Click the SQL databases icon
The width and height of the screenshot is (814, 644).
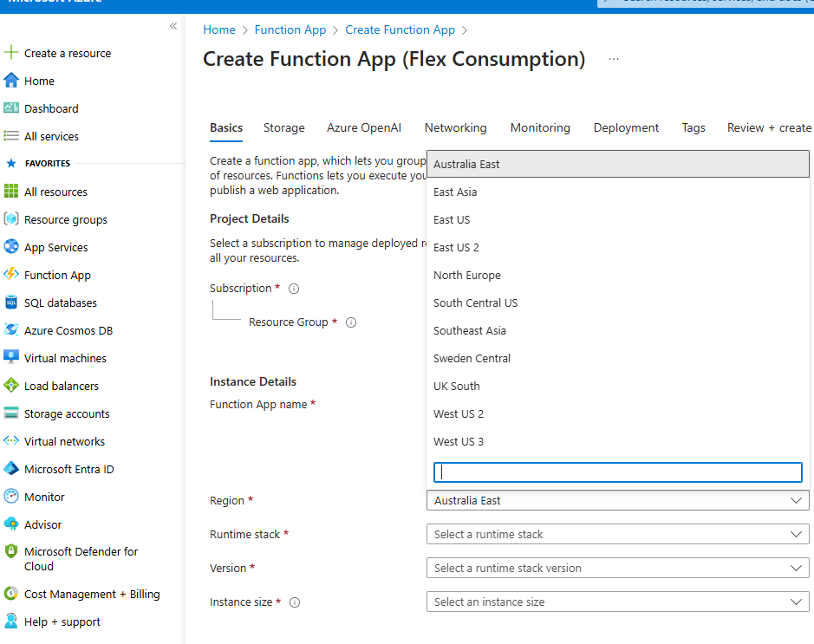11,302
